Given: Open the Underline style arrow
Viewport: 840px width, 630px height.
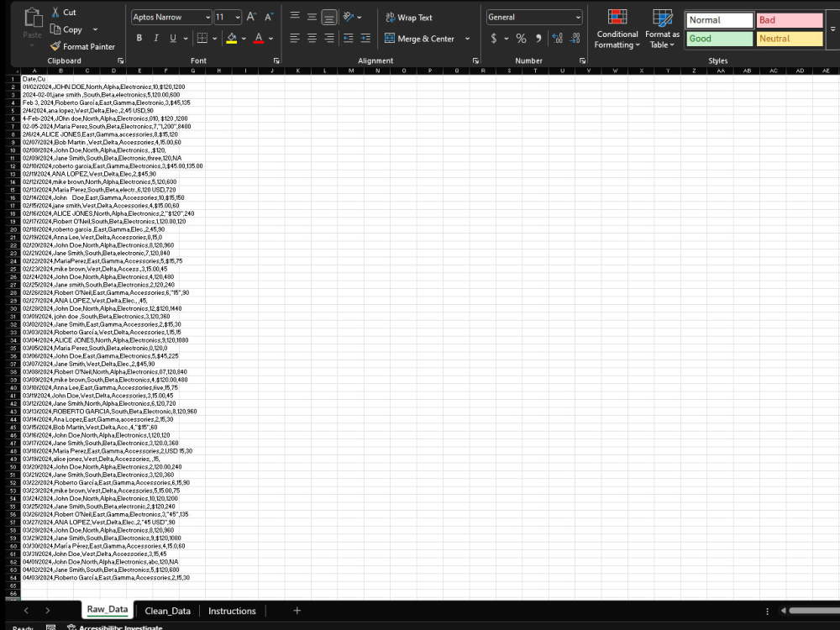Looking at the screenshot, I should [x=186, y=39].
